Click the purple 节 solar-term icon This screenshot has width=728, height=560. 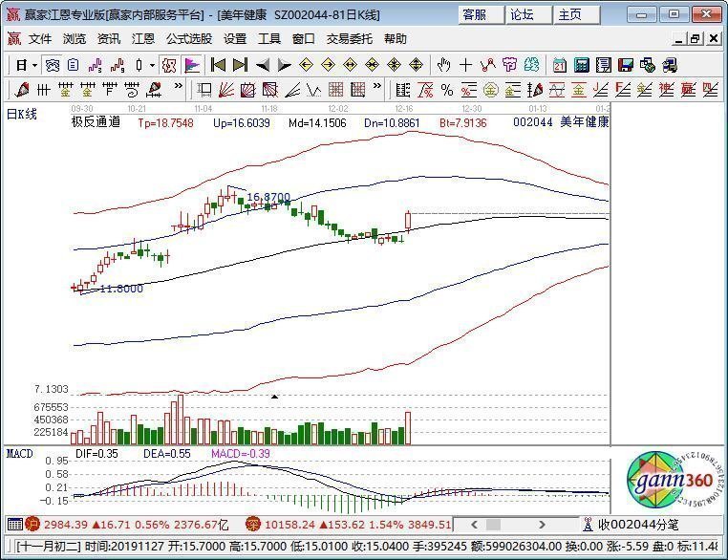coord(510,65)
